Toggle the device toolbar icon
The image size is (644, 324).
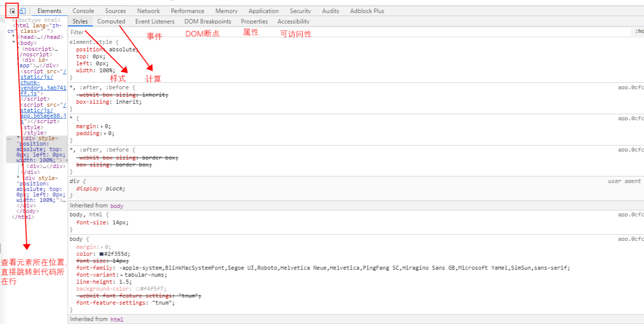(22, 11)
